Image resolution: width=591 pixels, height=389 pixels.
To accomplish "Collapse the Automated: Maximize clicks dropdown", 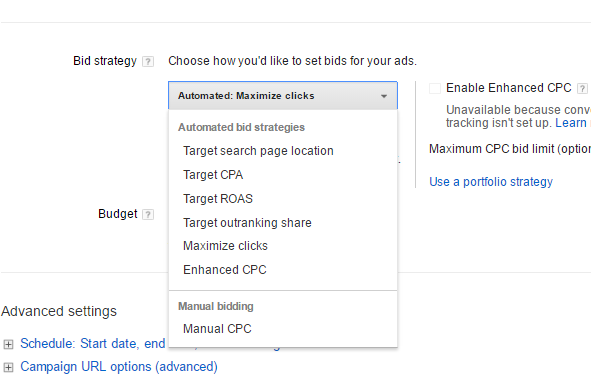I will tap(283, 96).
